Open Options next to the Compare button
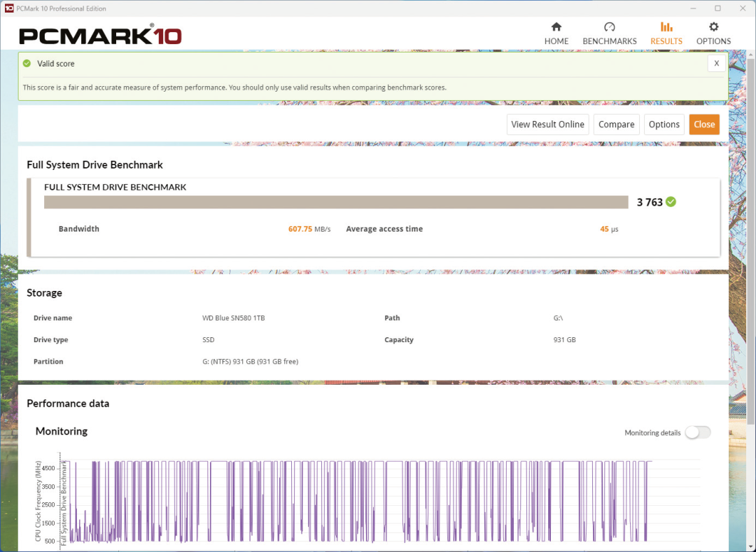 tap(664, 124)
